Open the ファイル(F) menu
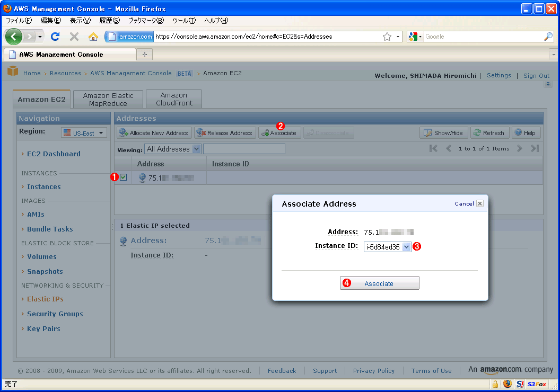 (x=19, y=21)
